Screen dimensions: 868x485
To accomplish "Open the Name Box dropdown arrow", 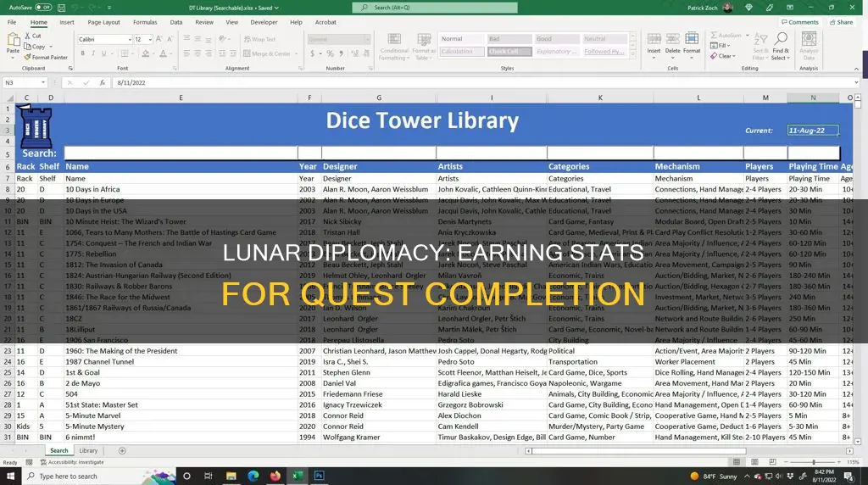I will tap(43, 82).
